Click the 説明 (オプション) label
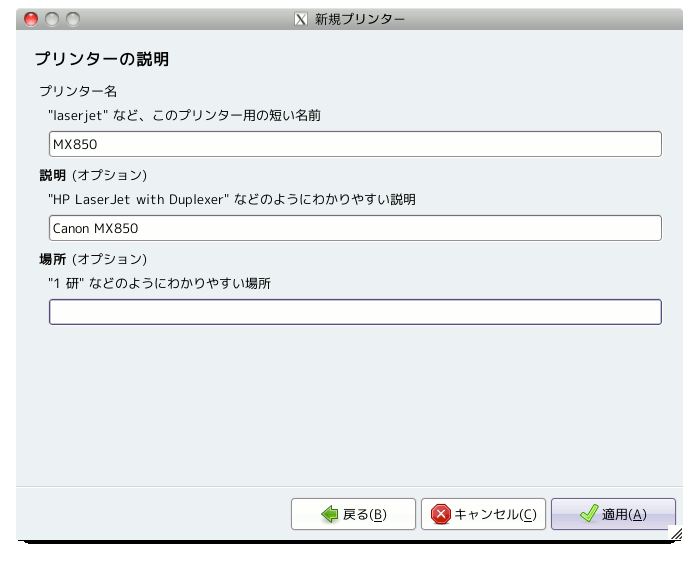The image size is (699, 564). pyautogui.click(x=93, y=175)
